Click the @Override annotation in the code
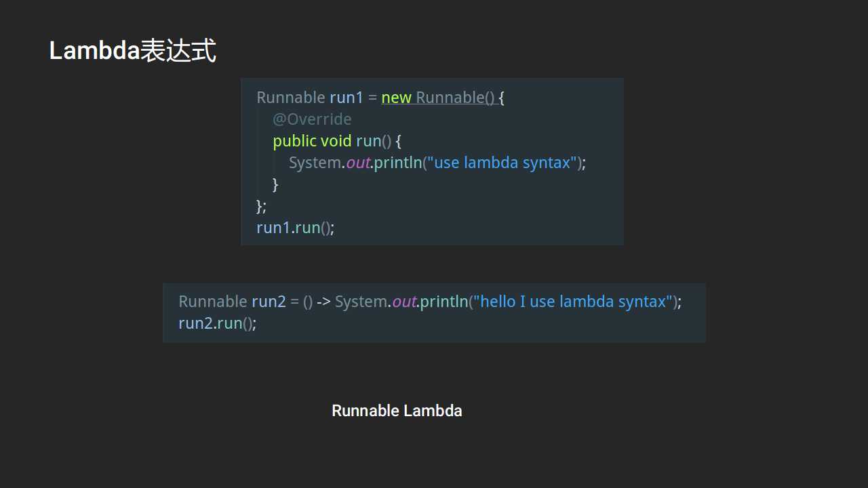 click(x=312, y=119)
